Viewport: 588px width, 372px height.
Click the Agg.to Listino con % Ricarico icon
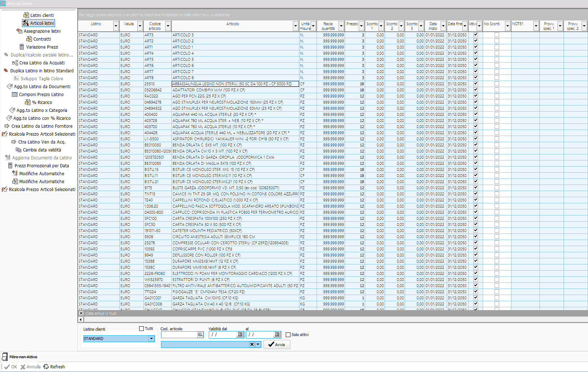[9, 118]
